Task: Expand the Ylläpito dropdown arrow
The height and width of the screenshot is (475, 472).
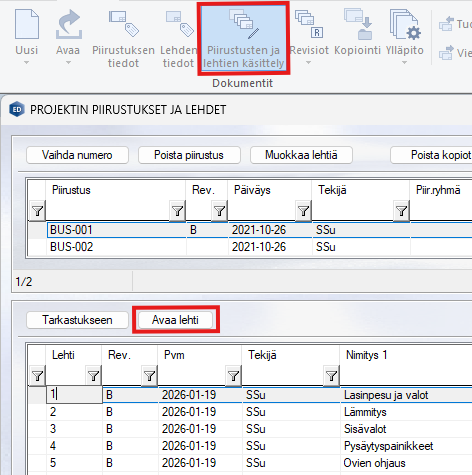Action: (x=404, y=62)
